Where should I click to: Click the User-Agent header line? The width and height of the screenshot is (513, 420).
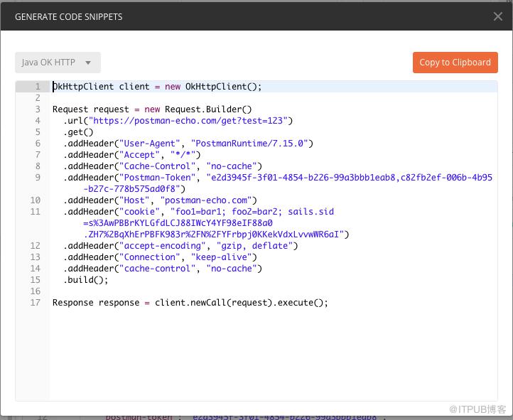coord(188,144)
